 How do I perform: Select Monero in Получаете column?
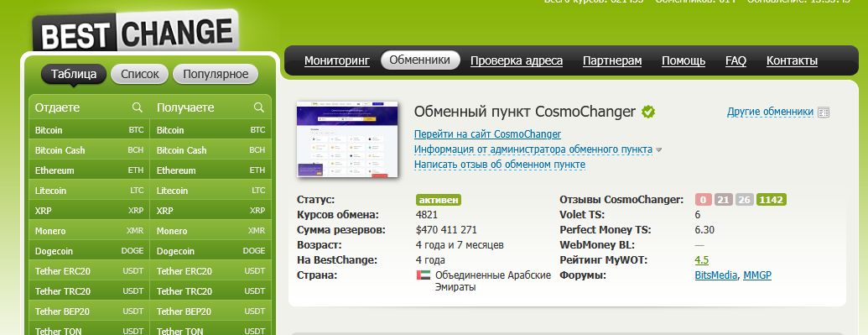(x=211, y=231)
